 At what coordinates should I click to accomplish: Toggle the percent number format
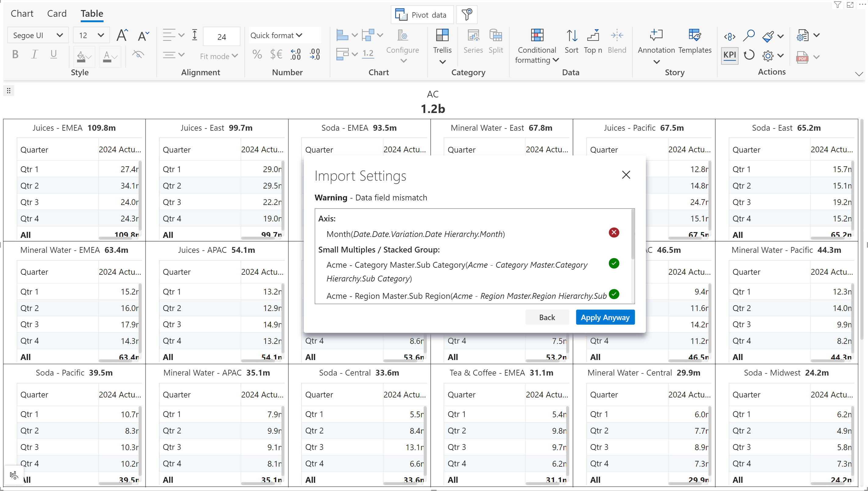click(x=257, y=55)
